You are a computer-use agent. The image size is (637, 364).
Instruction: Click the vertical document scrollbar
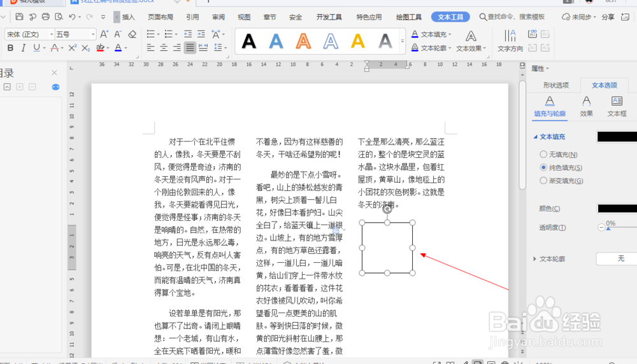pyautogui.click(x=522, y=135)
